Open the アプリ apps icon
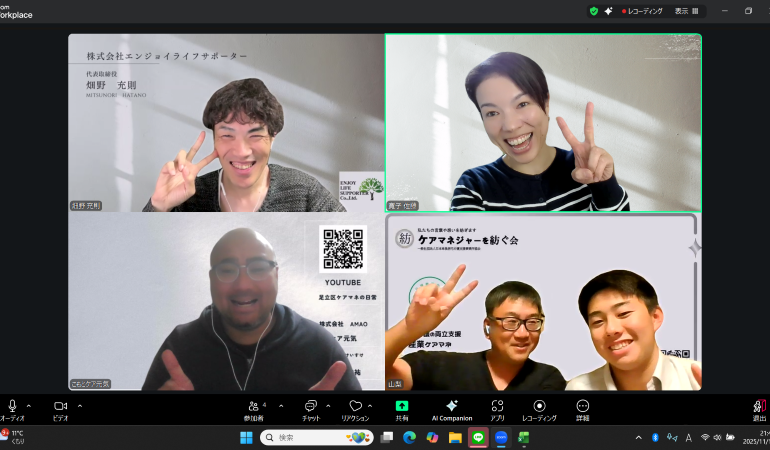 pyautogui.click(x=497, y=406)
